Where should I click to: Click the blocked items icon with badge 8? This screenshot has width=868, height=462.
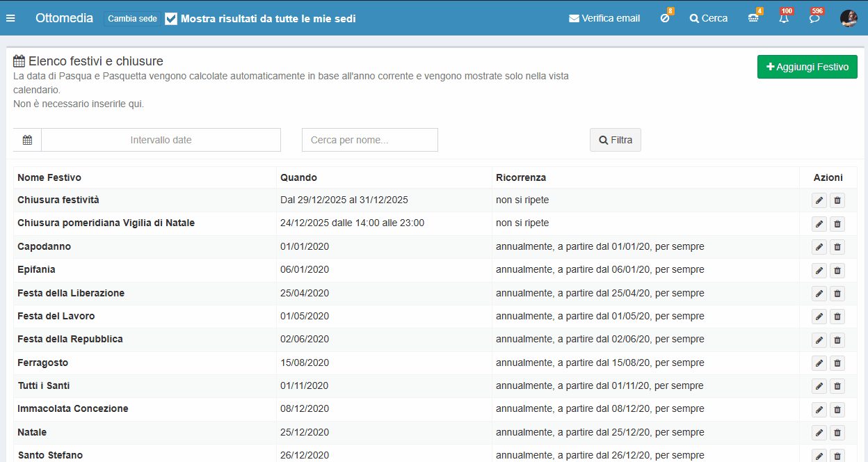coord(665,19)
